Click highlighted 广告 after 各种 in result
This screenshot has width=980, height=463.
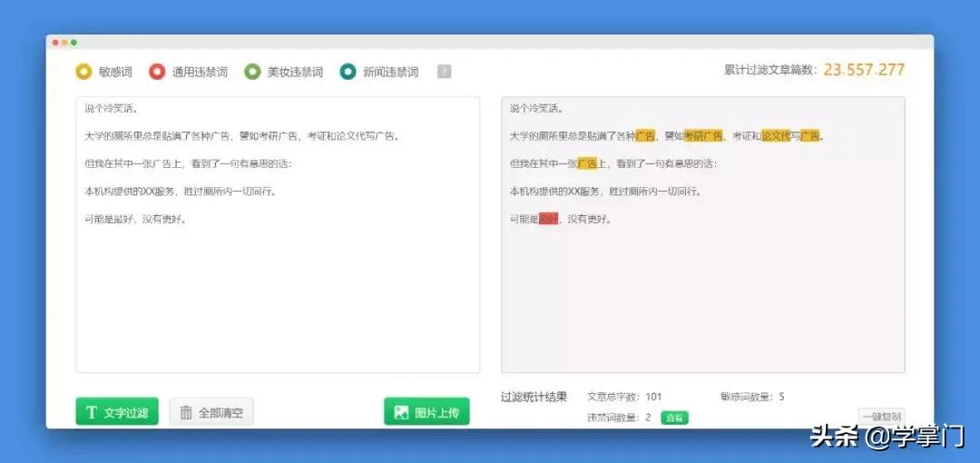click(646, 136)
